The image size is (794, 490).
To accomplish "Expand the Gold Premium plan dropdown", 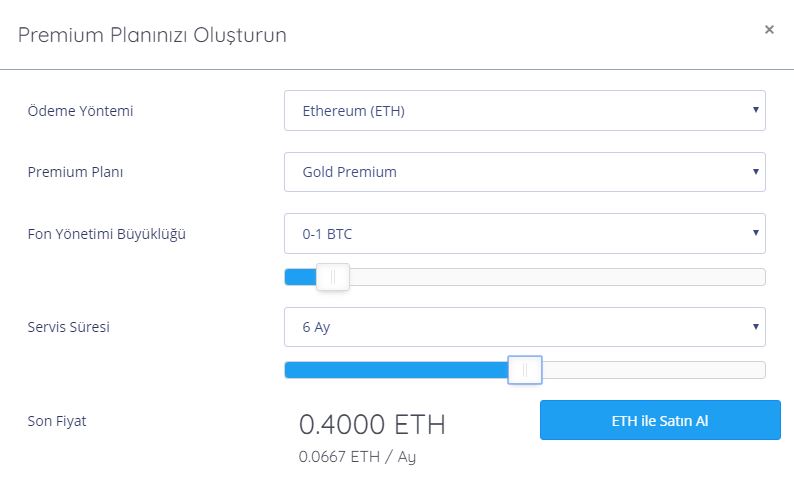I will click(x=524, y=172).
